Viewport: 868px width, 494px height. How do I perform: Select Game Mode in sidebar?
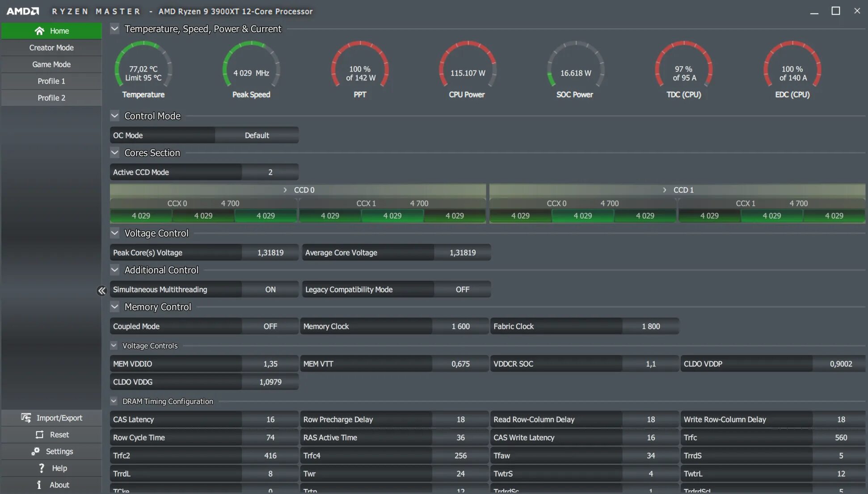(51, 64)
